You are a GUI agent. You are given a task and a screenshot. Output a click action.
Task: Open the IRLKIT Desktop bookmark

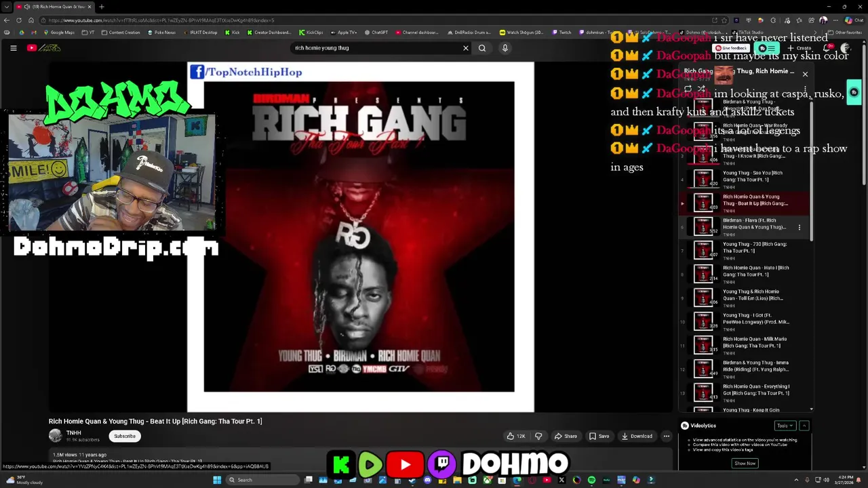pyautogui.click(x=200, y=33)
